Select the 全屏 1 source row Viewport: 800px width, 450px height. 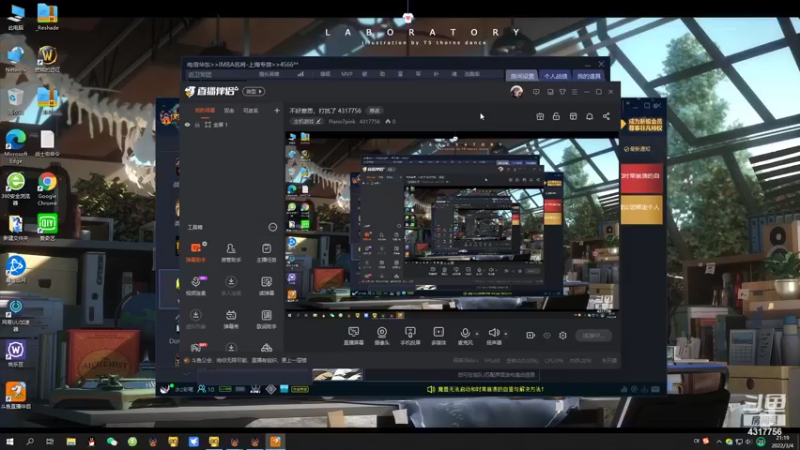[232, 124]
